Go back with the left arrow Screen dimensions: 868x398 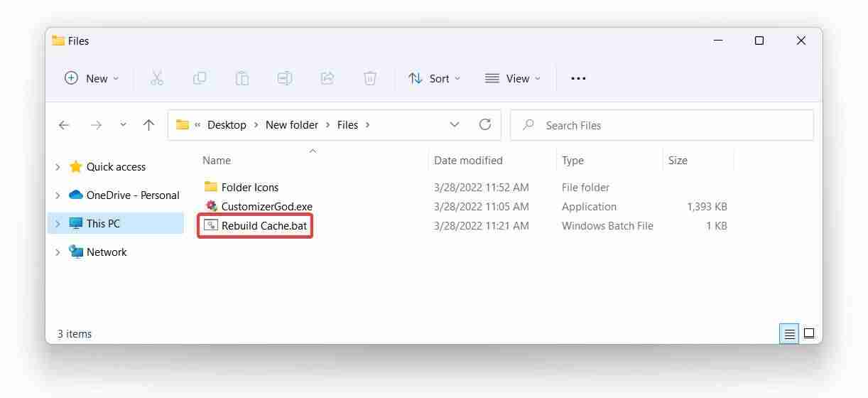click(64, 125)
